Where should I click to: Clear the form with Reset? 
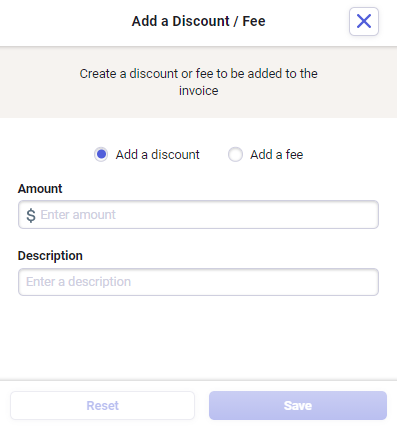[x=102, y=405]
